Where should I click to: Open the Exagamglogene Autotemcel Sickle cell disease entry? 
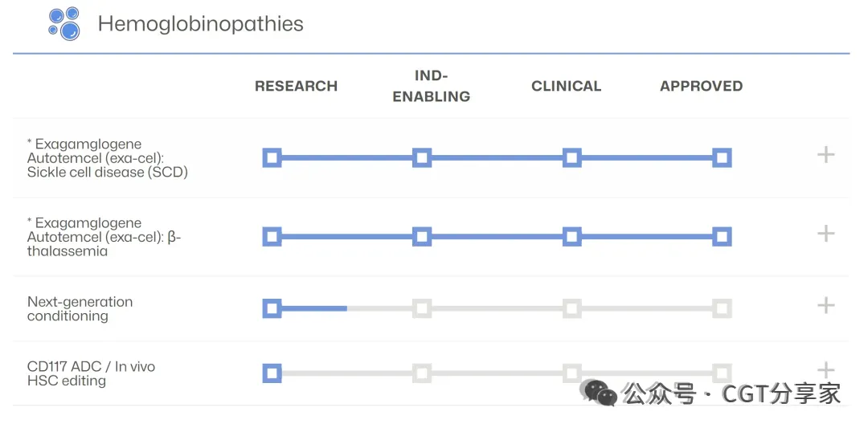(107, 157)
